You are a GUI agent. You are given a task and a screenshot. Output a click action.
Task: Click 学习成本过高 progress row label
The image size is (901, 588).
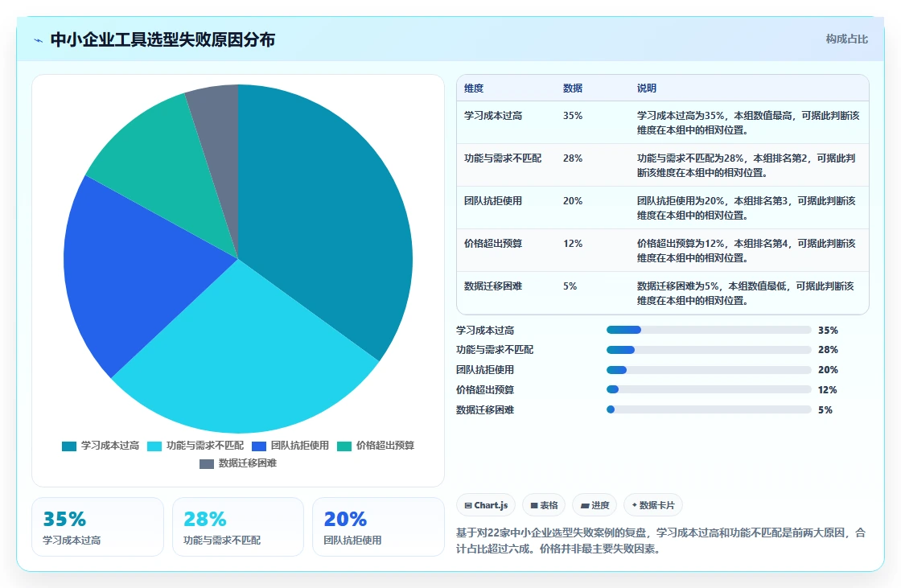point(485,330)
